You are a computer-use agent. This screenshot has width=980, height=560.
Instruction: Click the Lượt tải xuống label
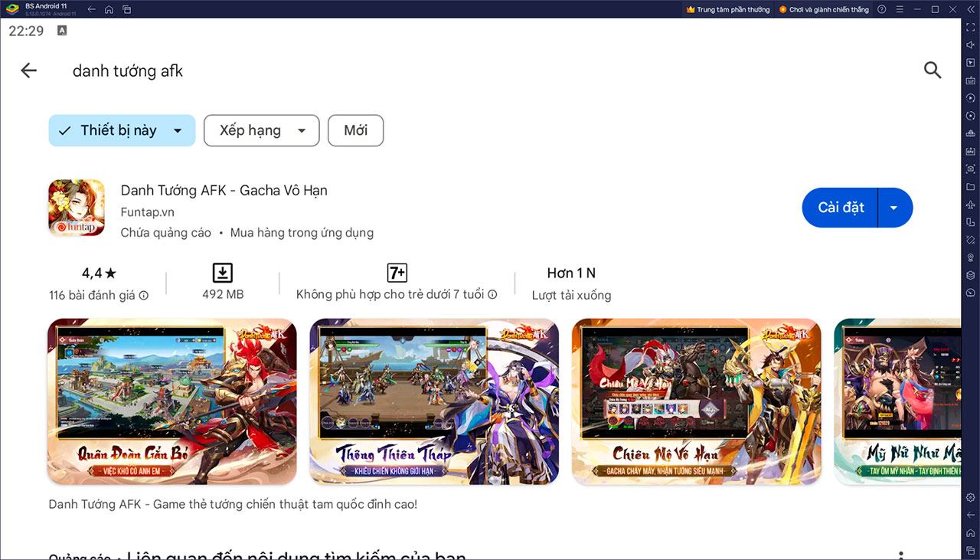(x=571, y=295)
